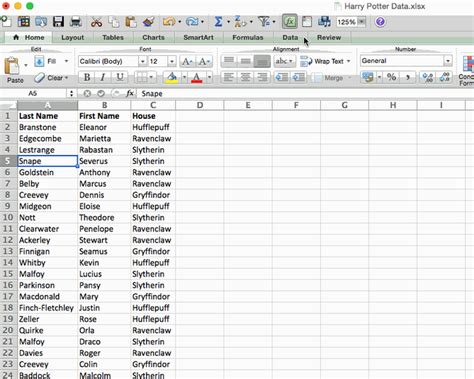Open the Help question mark icon

(380, 22)
